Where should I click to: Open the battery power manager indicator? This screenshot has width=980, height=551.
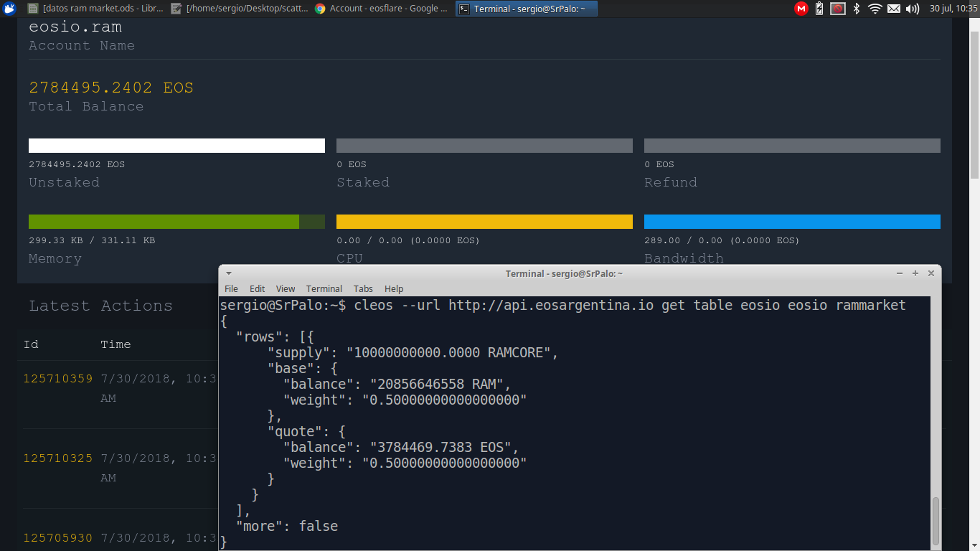[819, 9]
